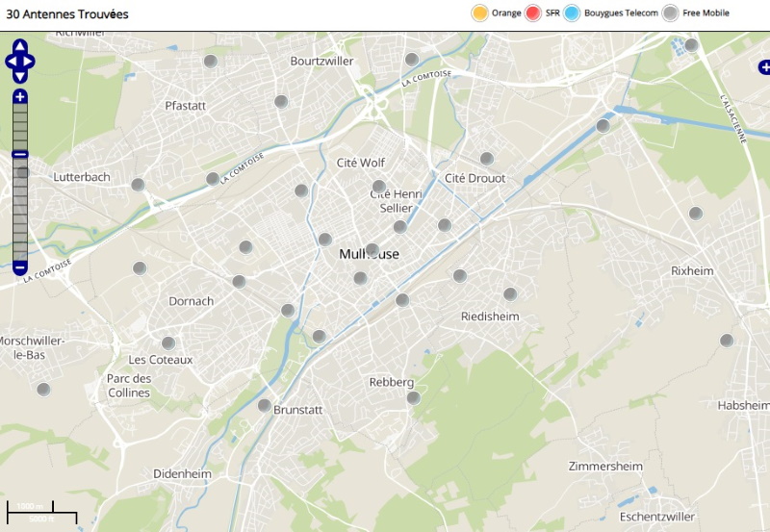770x532 pixels.
Task: Click the zoom bar above the handle
Action: pos(19,127)
